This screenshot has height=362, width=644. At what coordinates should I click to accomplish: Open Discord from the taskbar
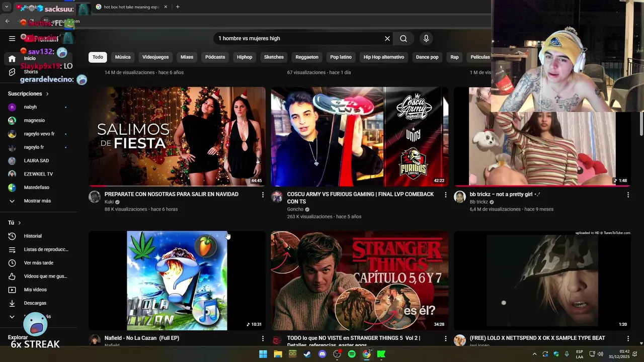(323, 354)
